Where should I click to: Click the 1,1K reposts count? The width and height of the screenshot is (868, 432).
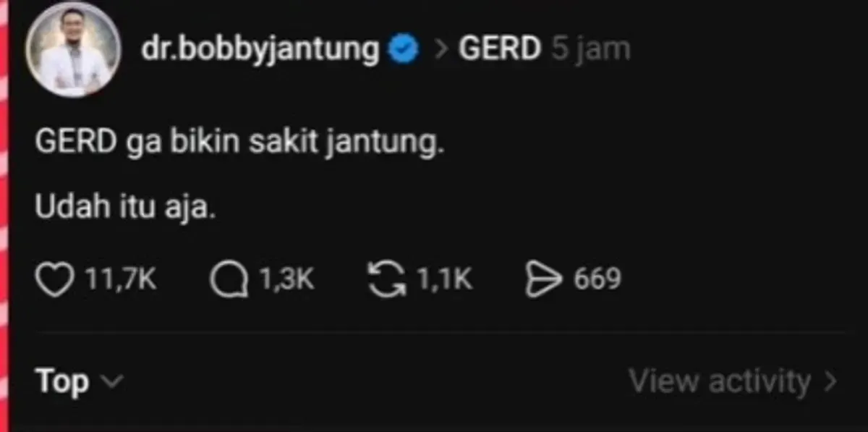(x=444, y=279)
